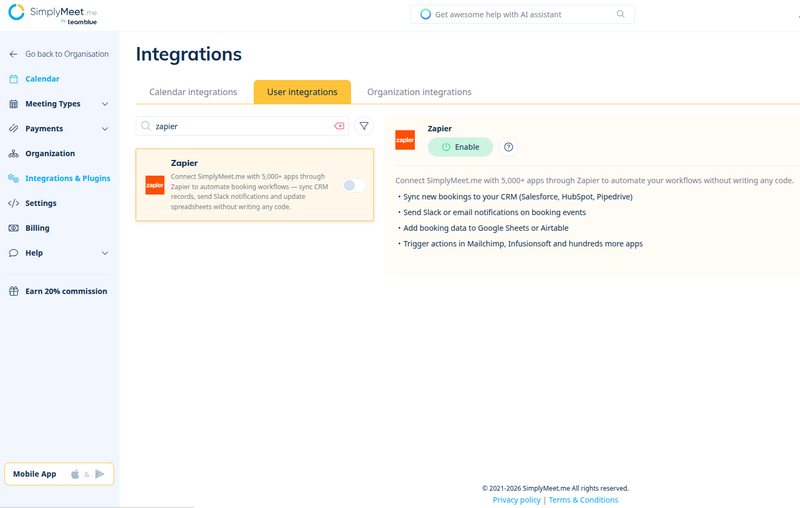Click the AI assistant help search field
The image size is (800, 508).
tap(522, 14)
